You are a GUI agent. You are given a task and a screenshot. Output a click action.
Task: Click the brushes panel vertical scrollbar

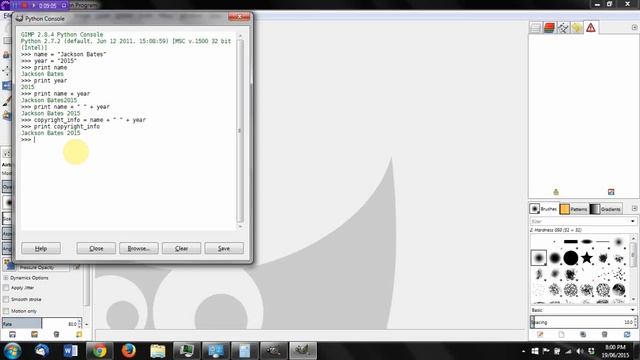[633, 268]
